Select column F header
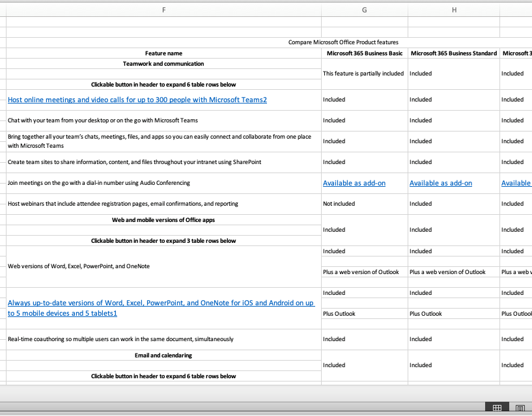 (163, 10)
